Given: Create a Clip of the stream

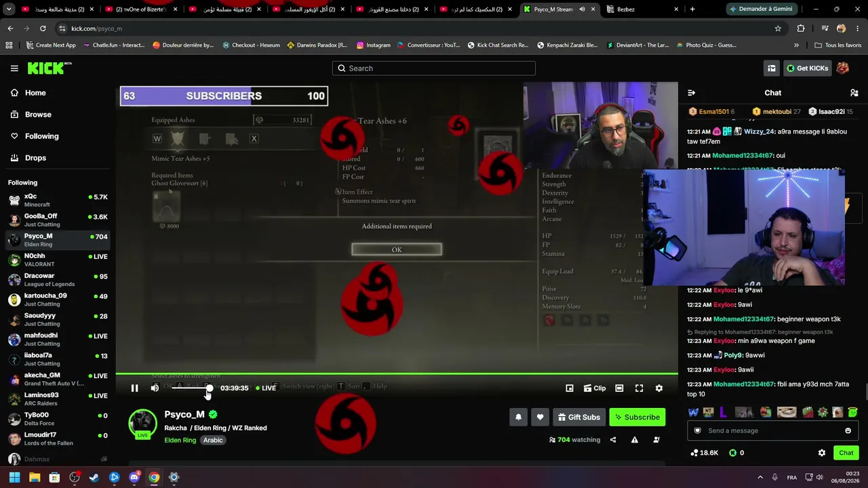Looking at the screenshot, I should pyautogui.click(x=595, y=388).
